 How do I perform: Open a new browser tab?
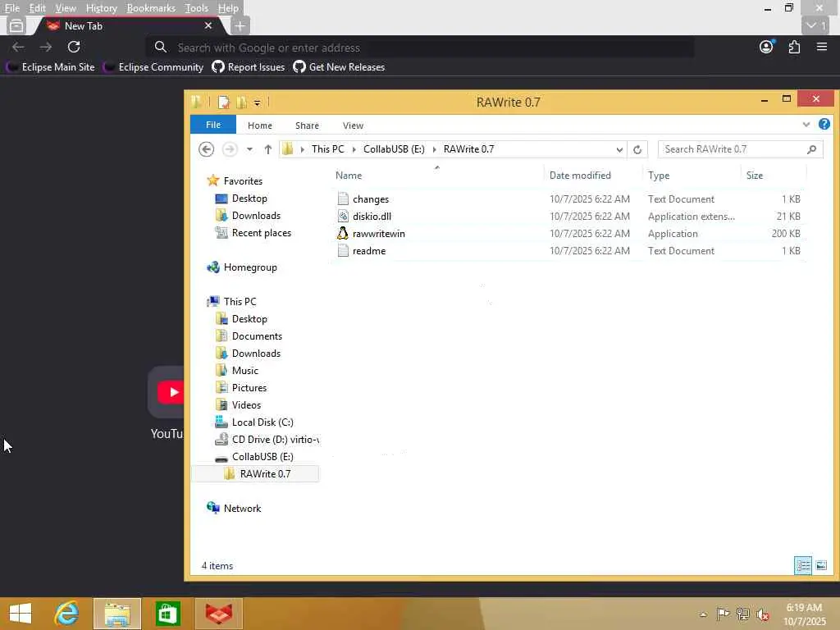pos(240,25)
